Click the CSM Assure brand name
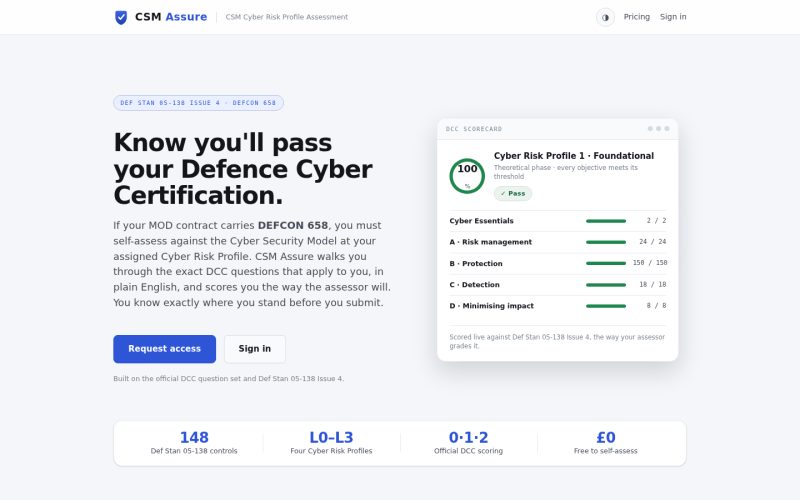This screenshot has height=500, width=800. coord(171,17)
